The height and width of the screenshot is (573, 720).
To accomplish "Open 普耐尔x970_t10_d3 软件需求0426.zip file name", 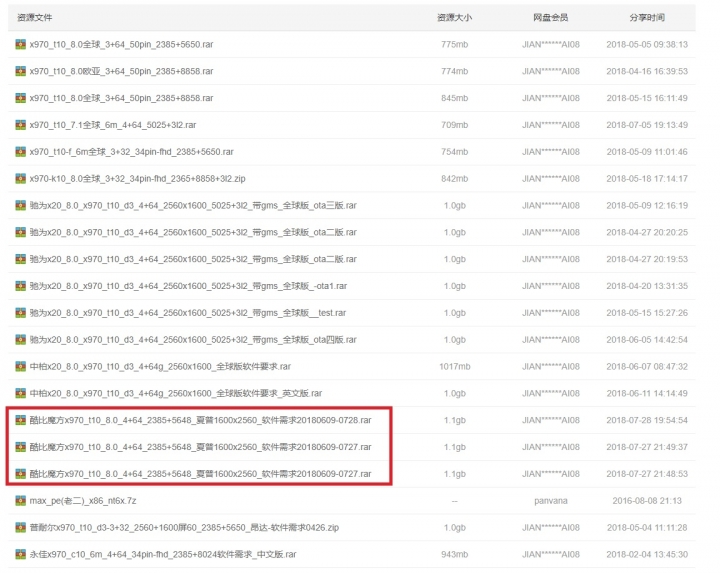I will coord(184,528).
